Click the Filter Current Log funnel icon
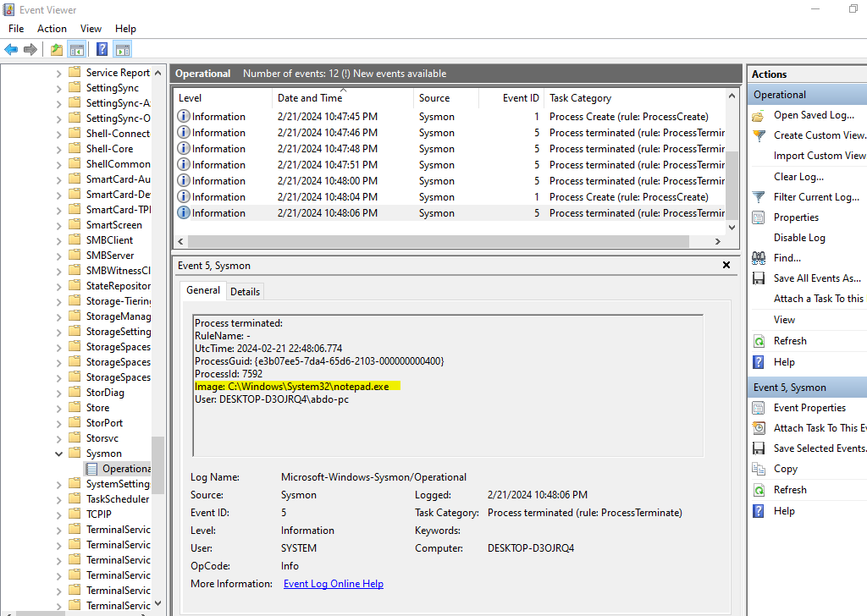 click(758, 196)
